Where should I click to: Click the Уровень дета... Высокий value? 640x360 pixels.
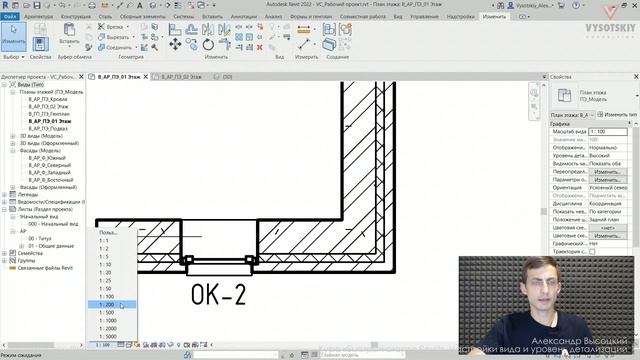pyautogui.click(x=608, y=156)
